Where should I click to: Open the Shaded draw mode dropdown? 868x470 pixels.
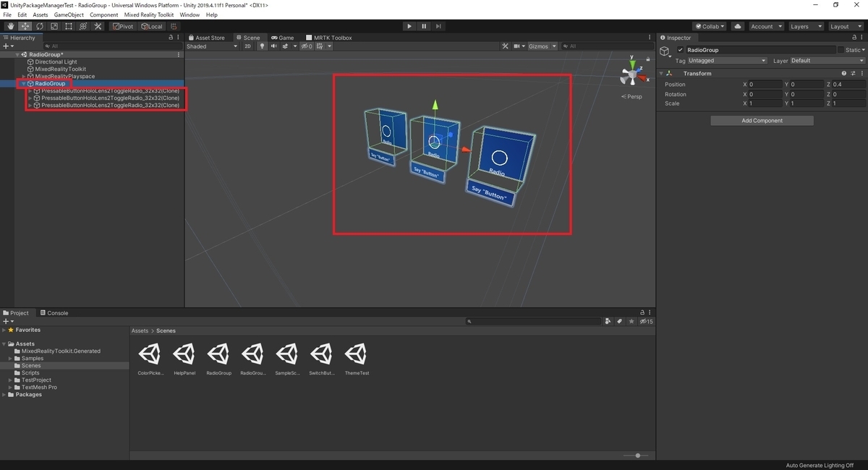coord(212,46)
